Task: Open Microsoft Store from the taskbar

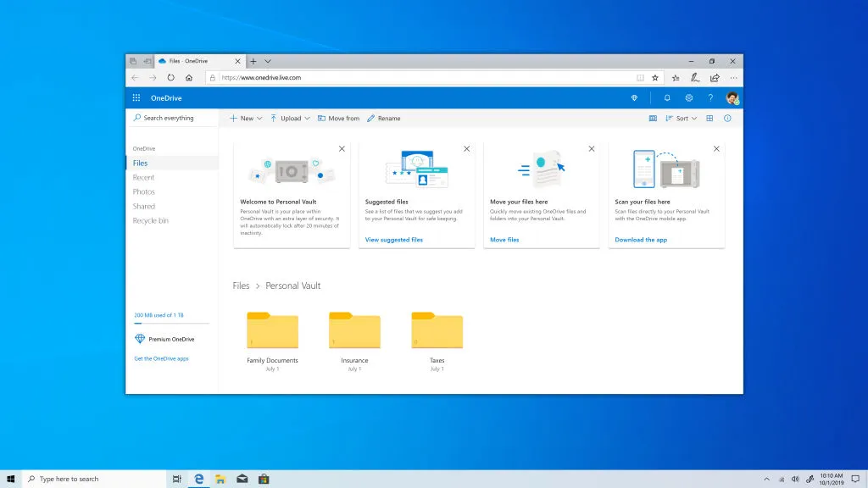Action: pyautogui.click(x=264, y=479)
